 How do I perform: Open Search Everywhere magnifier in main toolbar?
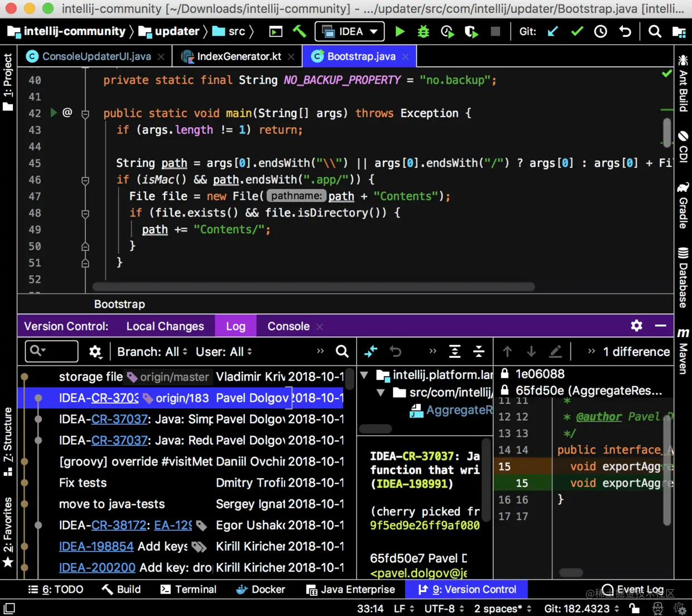coord(655,31)
